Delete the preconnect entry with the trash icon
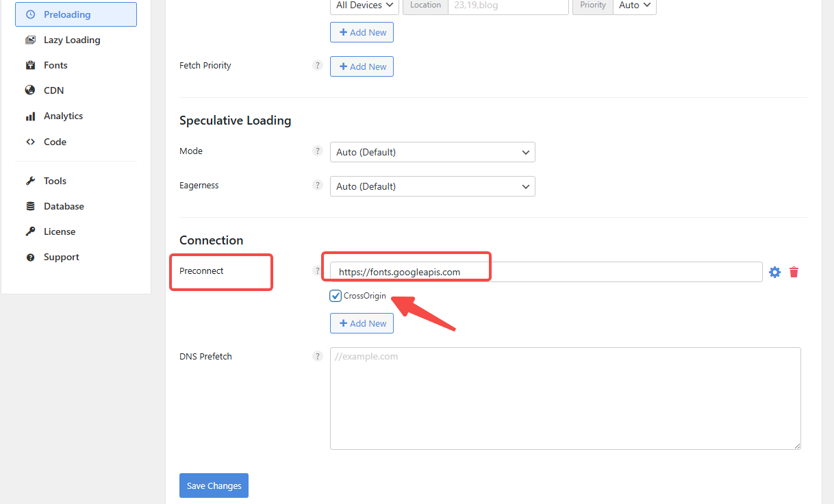The width and height of the screenshot is (834, 504). coord(794,271)
